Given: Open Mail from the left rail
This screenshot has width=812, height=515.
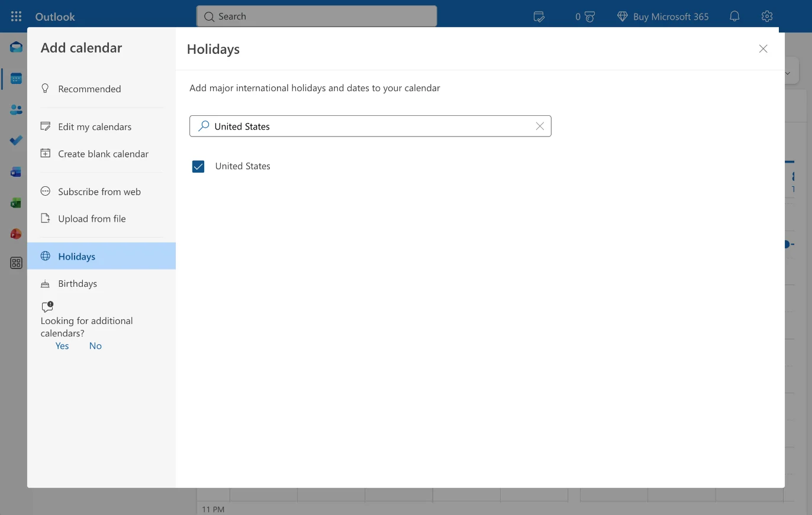Looking at the screenshot, I should point(16,47).
